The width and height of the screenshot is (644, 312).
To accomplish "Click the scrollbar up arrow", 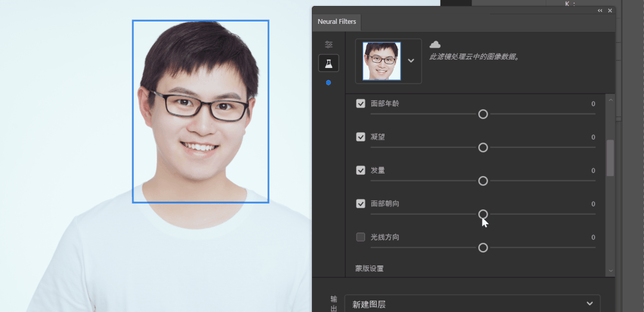I will click(611, 100).
